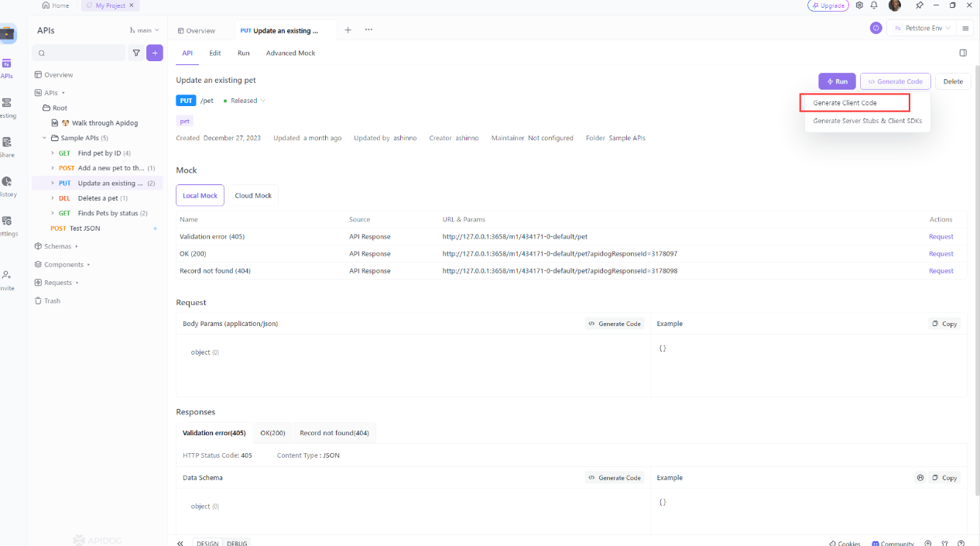Expand Add a new pet endpoint
The width and height of the screenshot is (980, 546).
53,168
